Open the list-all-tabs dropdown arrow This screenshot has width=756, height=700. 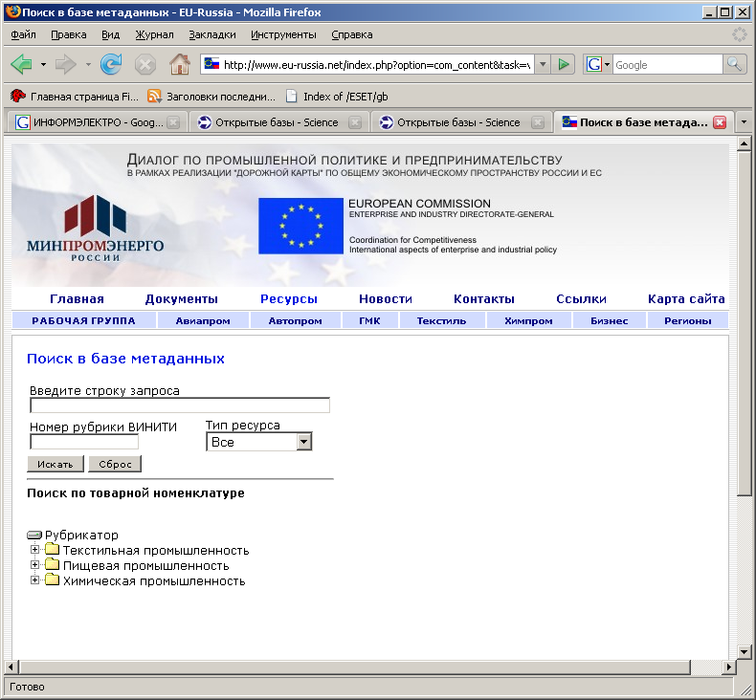(744, 122)
